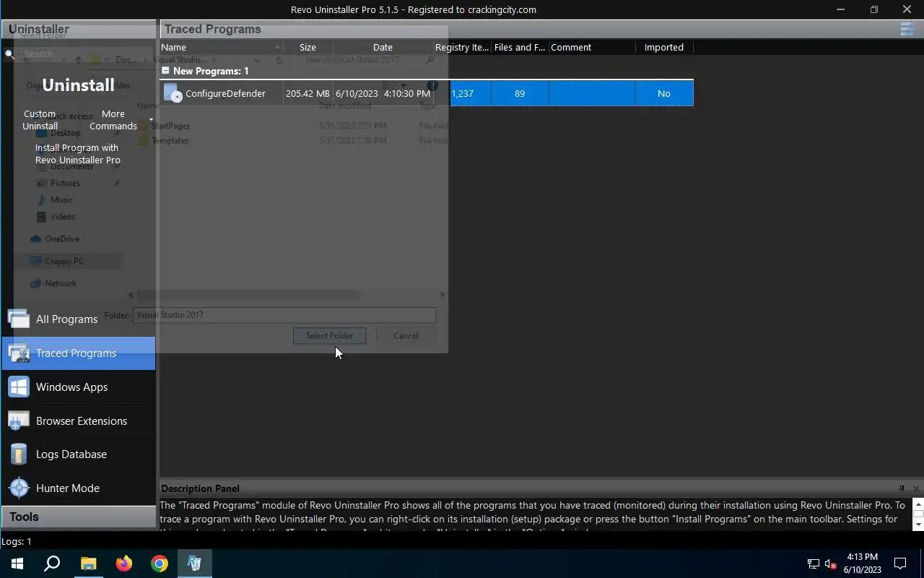Sort by the Files and Folders column header
Screen dimensions: 924x578
pyautogui.click(x=520, y=47)
